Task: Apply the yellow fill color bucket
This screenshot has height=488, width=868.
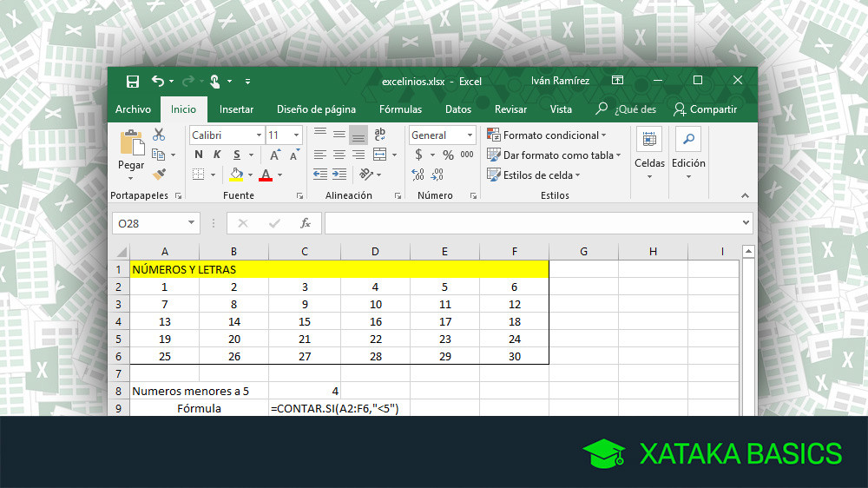Action: click(x=235, y=175)
